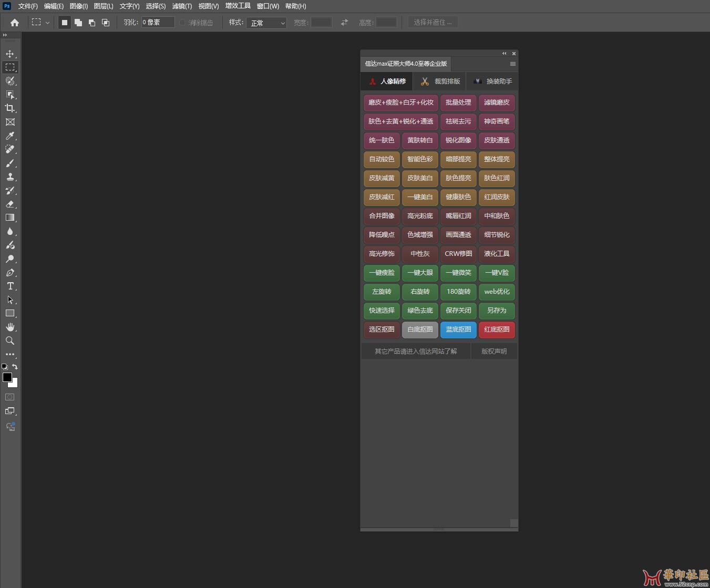Image resolution: width=710 pixels, height=588 pixels.
Task: Enable Add to selection mode
Action: click(x=78, y=23)
